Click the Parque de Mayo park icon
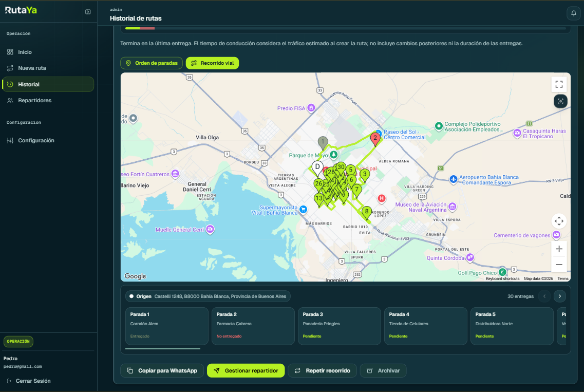584x392 pixels. click(x=334, y=154)
